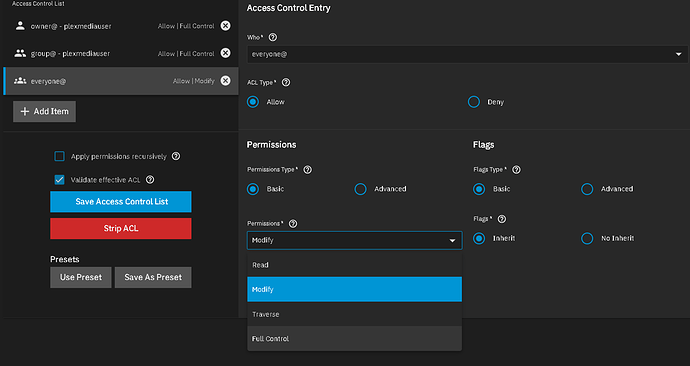The image size is (690, 366).
Task: Click the everyone@ group icon
Action: click(x=20, y=81)
